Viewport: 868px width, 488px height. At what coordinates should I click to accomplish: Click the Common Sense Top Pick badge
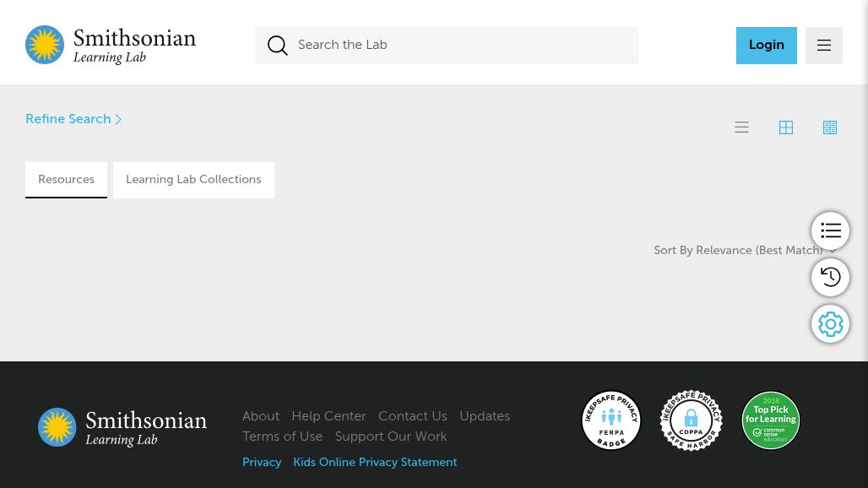pos(770,420)
